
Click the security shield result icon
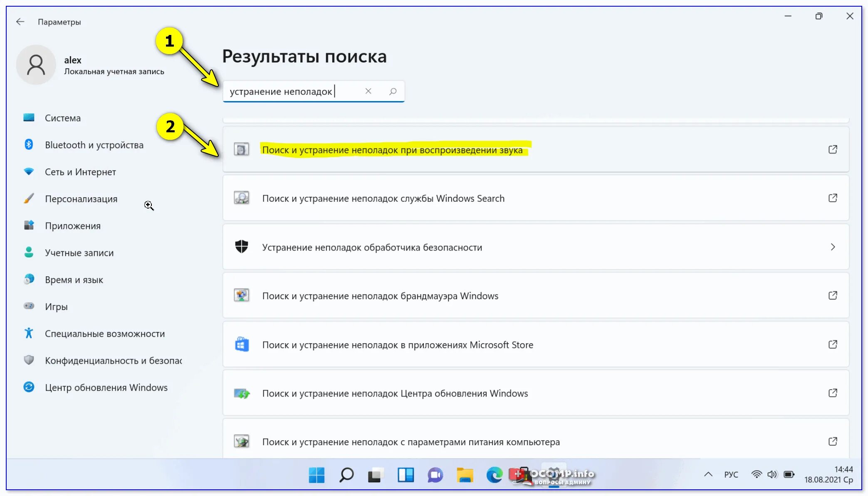tap(242, 246)
